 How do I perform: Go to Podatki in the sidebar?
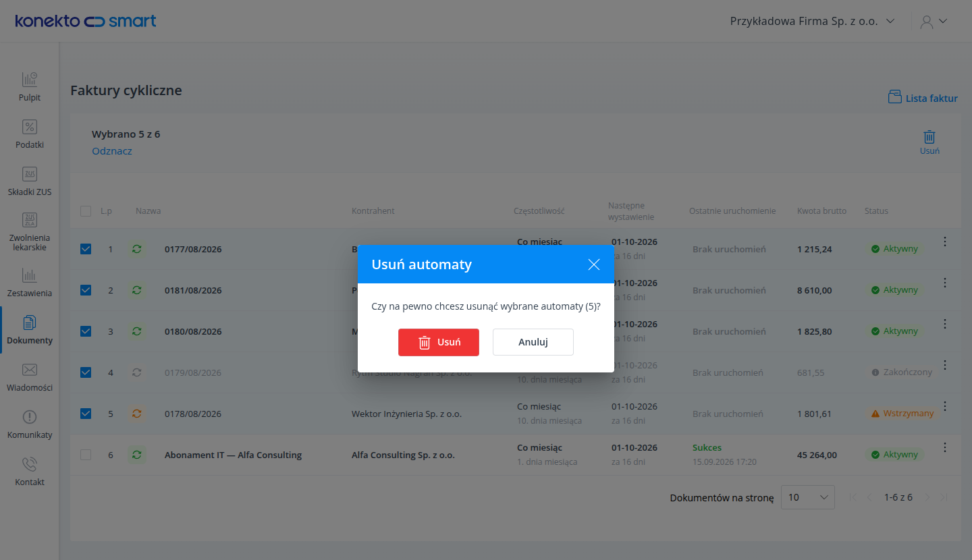30,134
